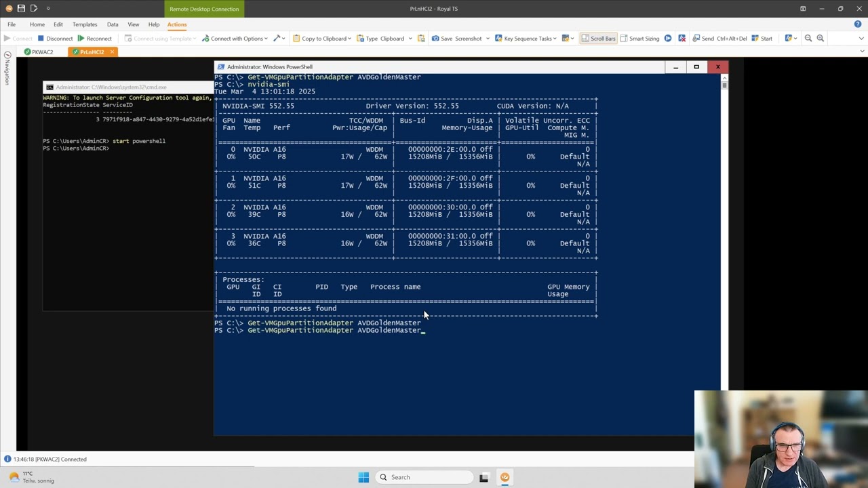Click the PowerShell window title bar icon
The height and width of the screenshot is (488, 868).
(x=220, y=67)
